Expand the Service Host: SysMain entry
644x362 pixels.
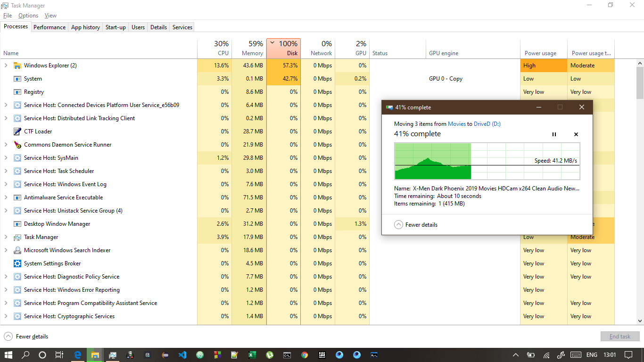6,158
